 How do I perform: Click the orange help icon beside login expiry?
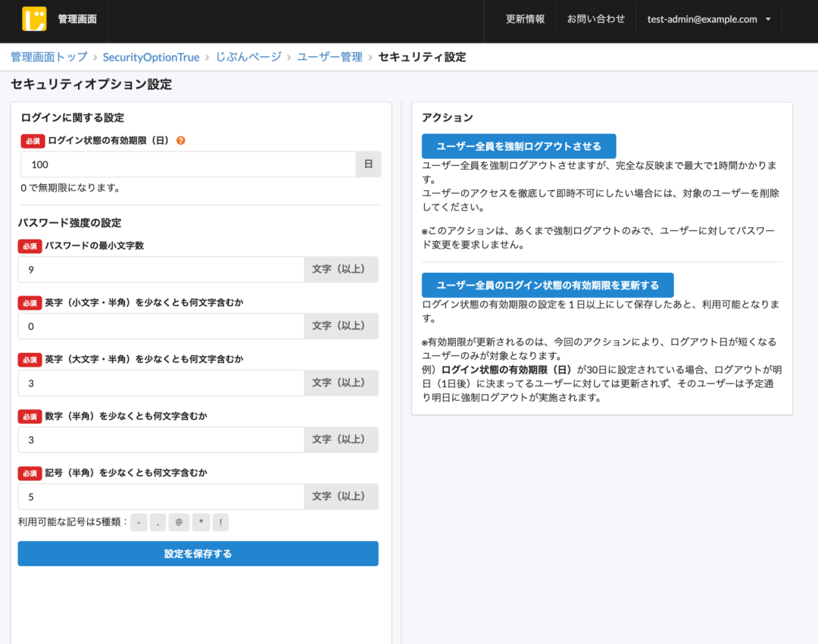coord(181,141)
